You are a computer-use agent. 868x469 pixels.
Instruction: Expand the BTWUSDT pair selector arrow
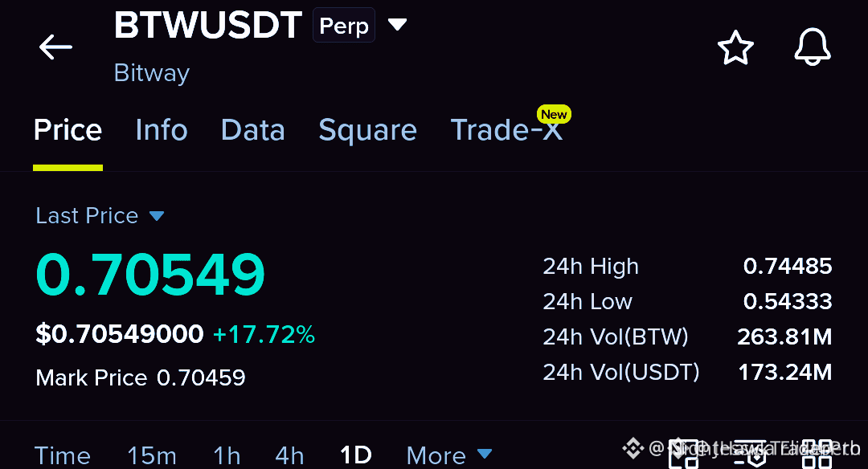pos(398,24)
